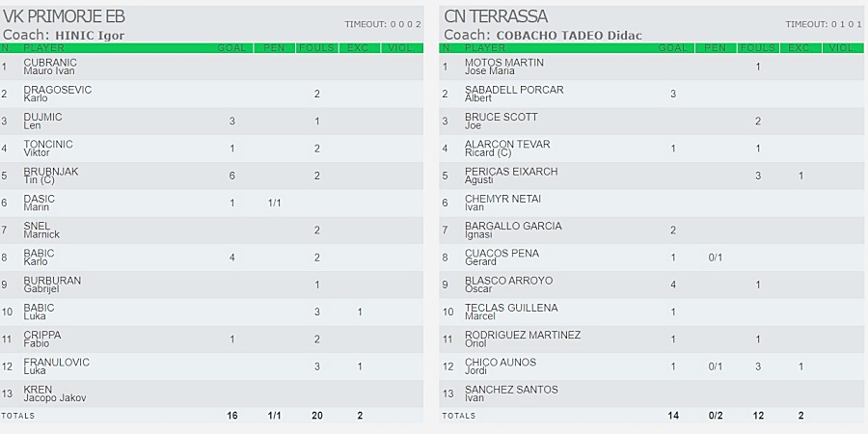
Task: Click the PLAYER column header in Primorje table
Action: point(43,48)
